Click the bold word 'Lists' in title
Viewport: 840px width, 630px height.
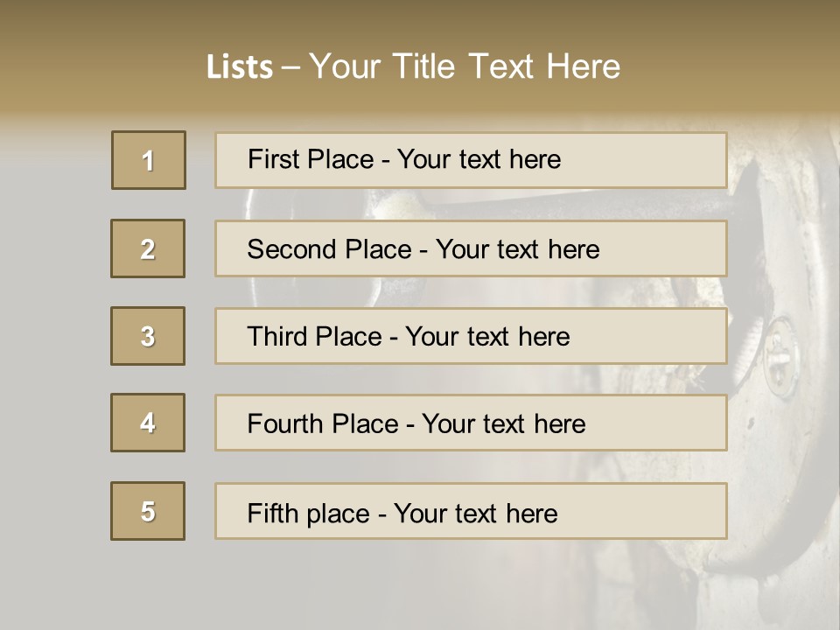(240, 67)
